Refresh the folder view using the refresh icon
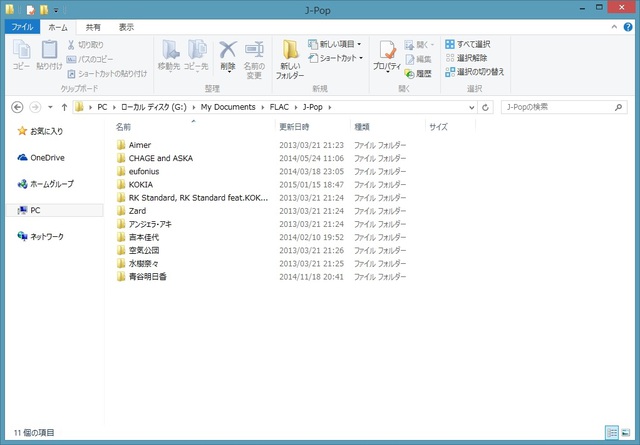 pyautogui.click(x=485, y=106)
